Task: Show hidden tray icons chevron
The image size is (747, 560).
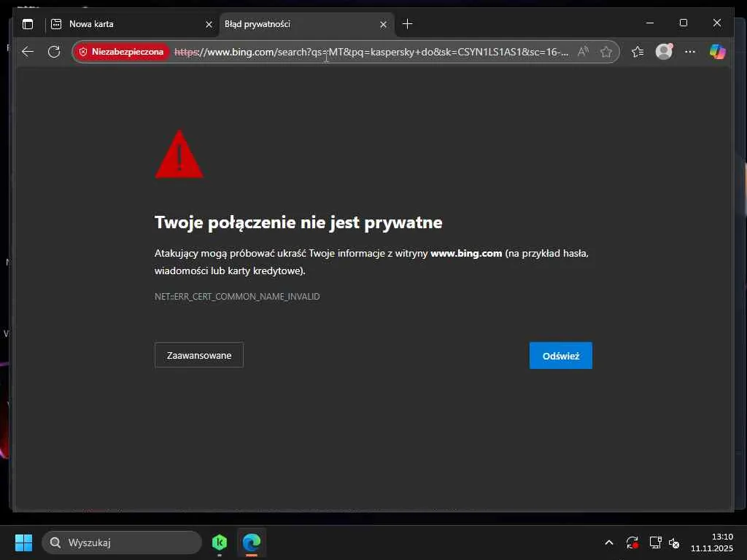Action: (609, 542)
